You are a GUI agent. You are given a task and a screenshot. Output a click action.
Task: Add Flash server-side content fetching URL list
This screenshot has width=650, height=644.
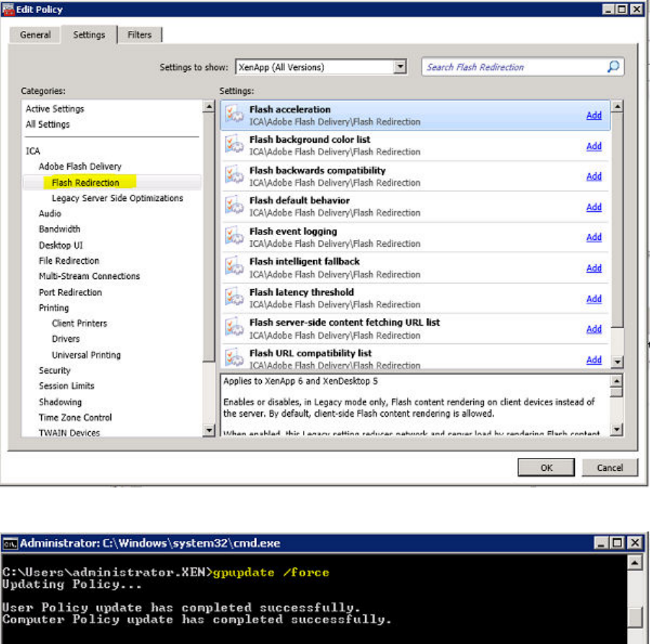tap(594, 330)
